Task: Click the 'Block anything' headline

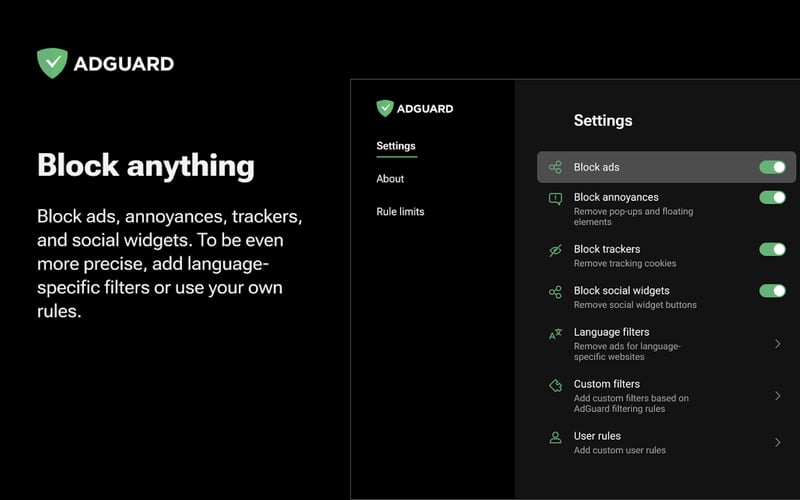Action: (x=146, y=166)
